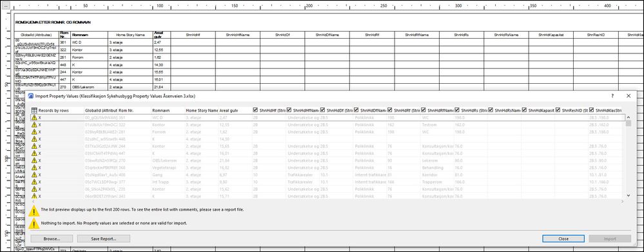Screen dimensions: 644x252
Task: Click the Save Report... button
Action: click(x=104, y=238)
